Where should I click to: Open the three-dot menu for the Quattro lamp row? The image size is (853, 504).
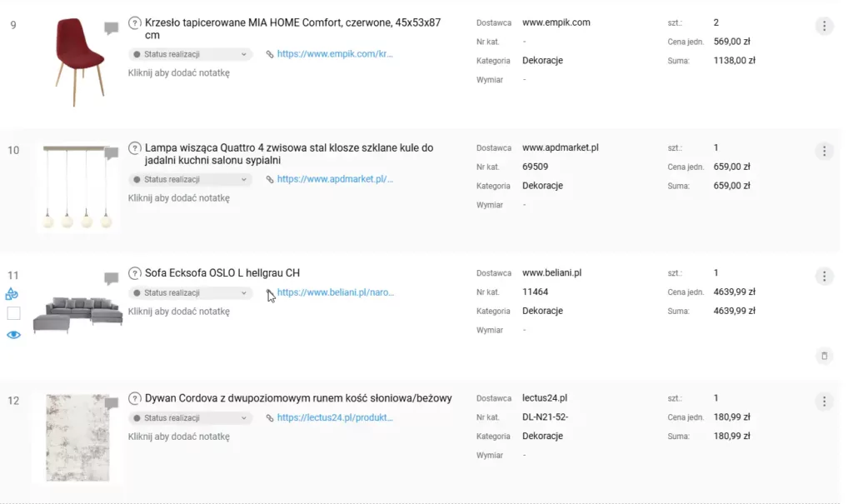824,151
